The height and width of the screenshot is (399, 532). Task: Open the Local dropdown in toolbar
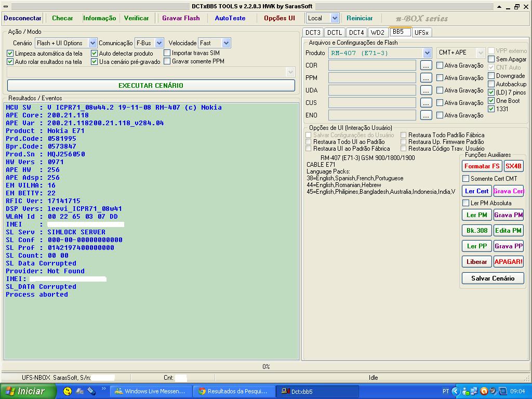[x=335, y=18]
